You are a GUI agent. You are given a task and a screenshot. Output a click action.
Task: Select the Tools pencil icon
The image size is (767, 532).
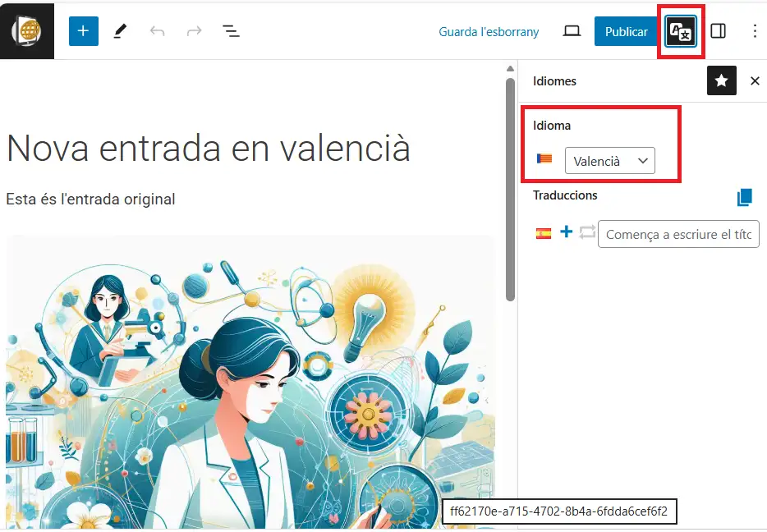[x=120, y=31]
